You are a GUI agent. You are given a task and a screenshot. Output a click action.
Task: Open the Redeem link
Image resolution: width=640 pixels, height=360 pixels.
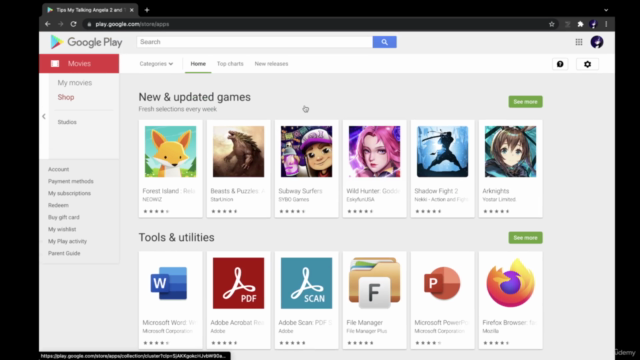[x=58, y=205]
